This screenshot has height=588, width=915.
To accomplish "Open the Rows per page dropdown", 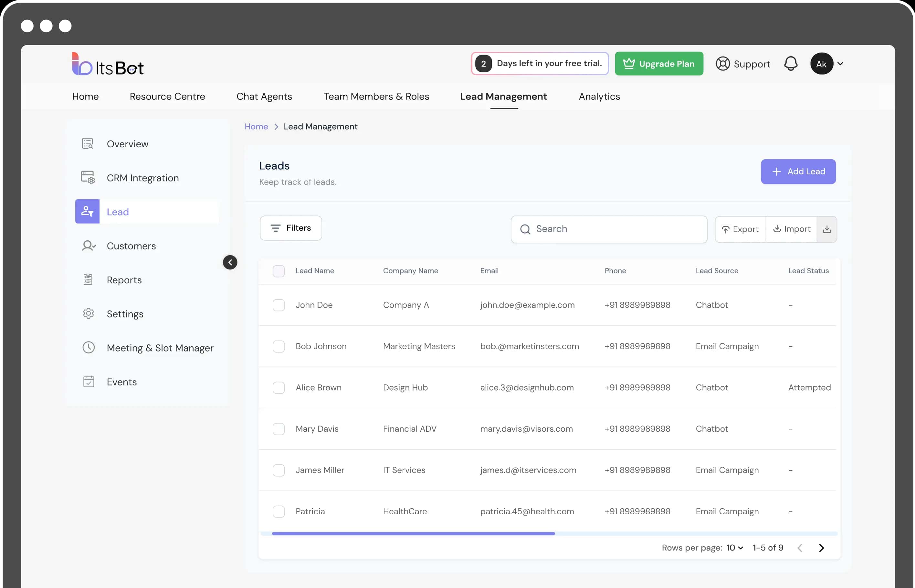I will 735,548.
